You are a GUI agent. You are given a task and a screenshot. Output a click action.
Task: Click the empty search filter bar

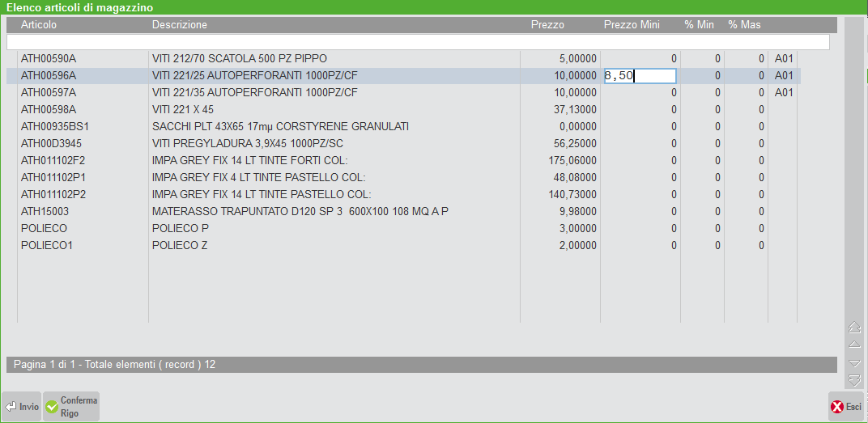click(419, 42)
